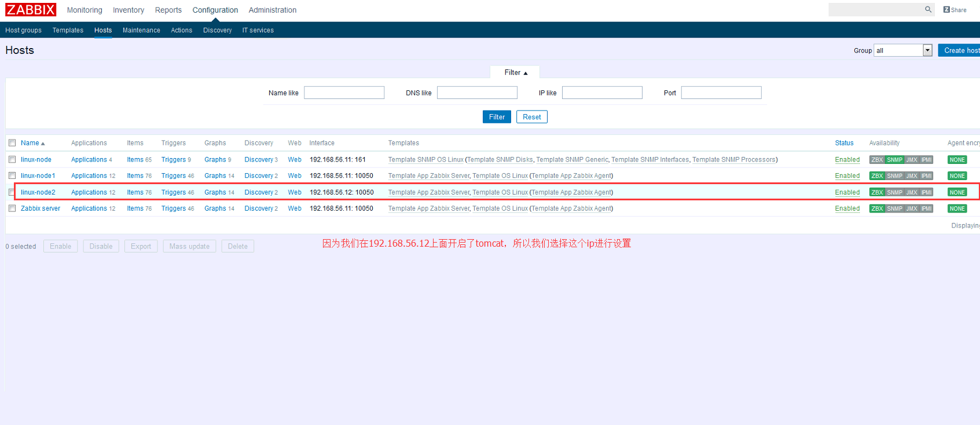Click the Enable mass action button
The image size is (980, 425).
[60, 246]
